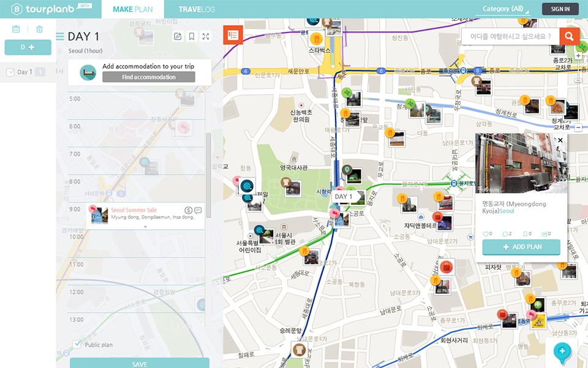588x368 pixels.
Task: Open the comment icon on Seoul Summer Sale
Action: click(x=198, y=210)
